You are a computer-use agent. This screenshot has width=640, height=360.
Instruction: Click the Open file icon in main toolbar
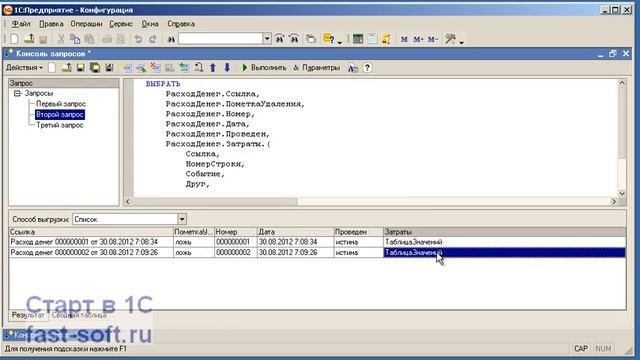tap(29, 39)
